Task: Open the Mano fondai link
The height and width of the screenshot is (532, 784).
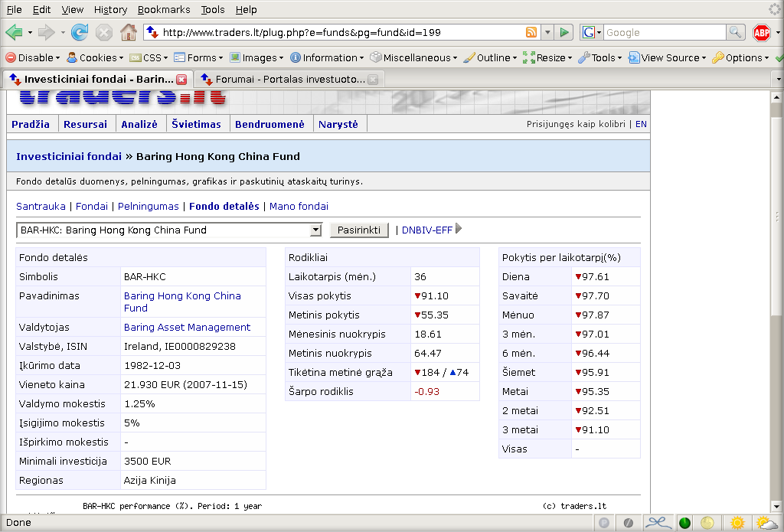Action: pos(299,207)
